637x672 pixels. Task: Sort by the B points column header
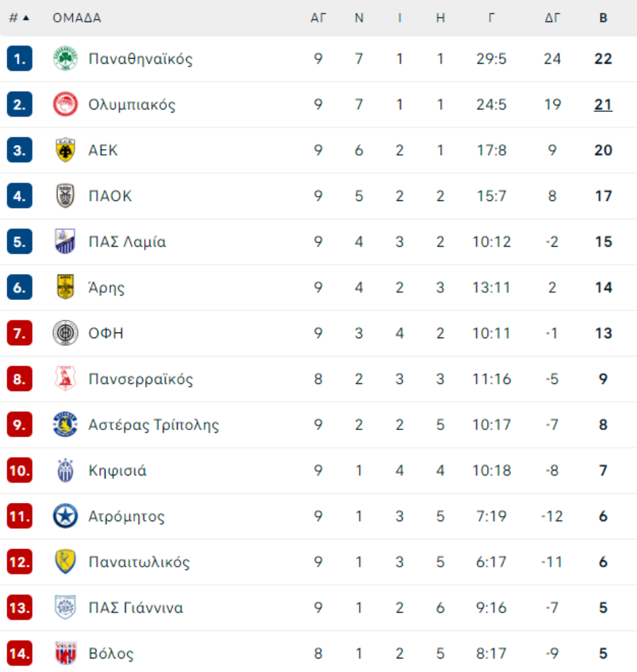pyautogui.click(x=603, y=18)
